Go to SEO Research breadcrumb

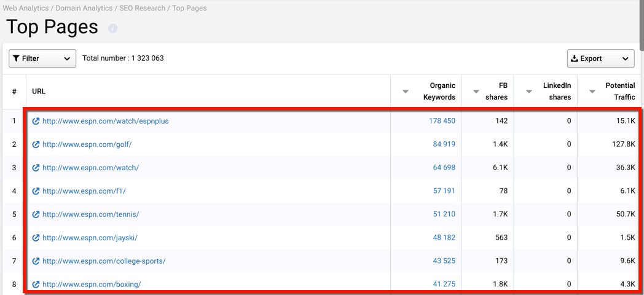point(142,8)
